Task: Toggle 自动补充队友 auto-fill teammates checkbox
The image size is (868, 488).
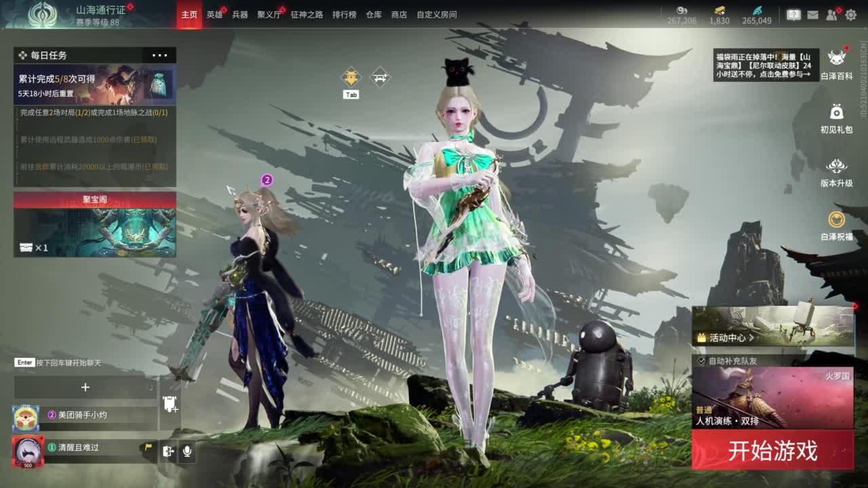Action: click(x=701, y=361)
